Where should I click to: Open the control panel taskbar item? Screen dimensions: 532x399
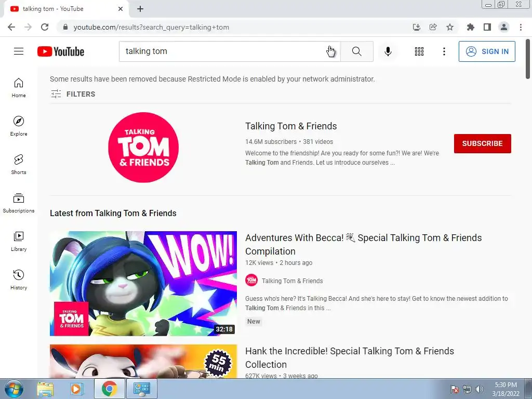pos(141,389)
